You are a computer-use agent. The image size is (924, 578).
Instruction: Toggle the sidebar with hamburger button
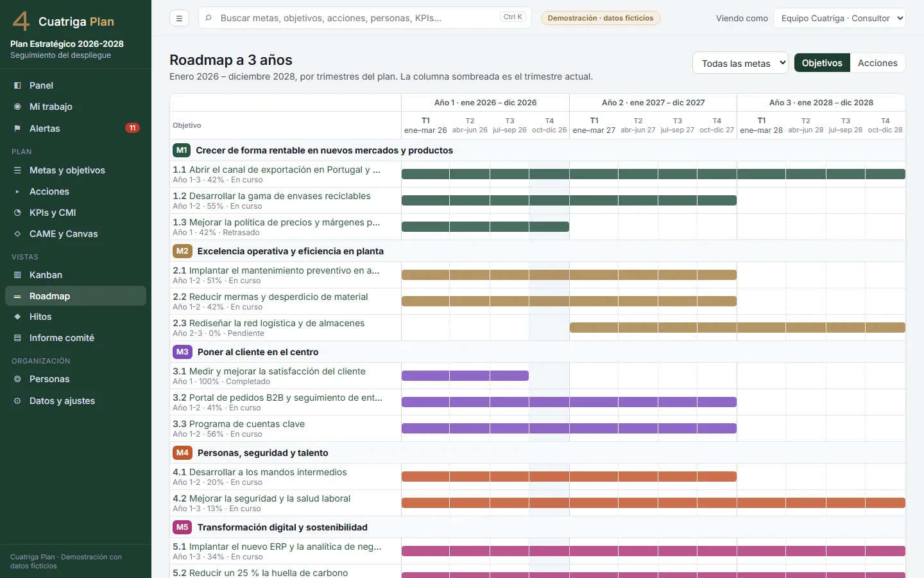pos(179,18)
